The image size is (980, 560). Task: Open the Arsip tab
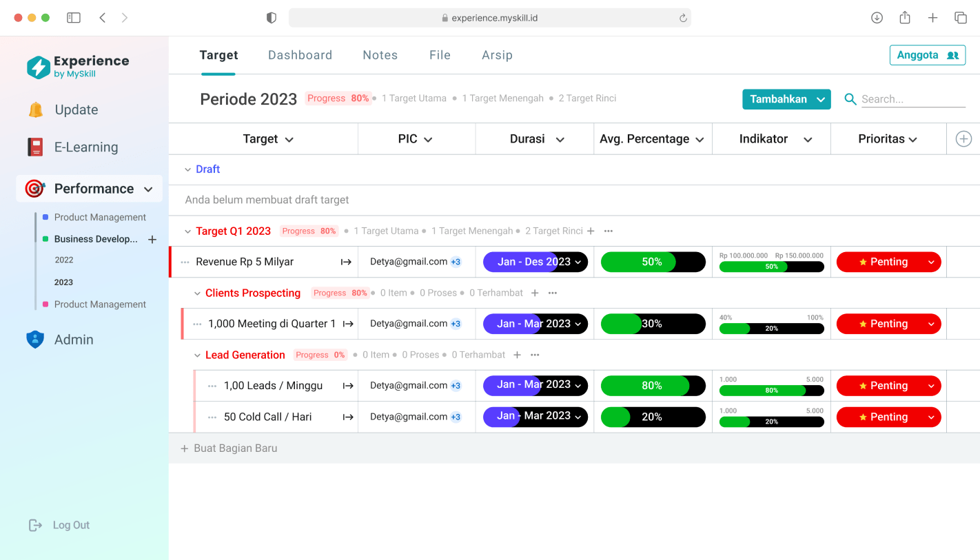tap(497, 54)
